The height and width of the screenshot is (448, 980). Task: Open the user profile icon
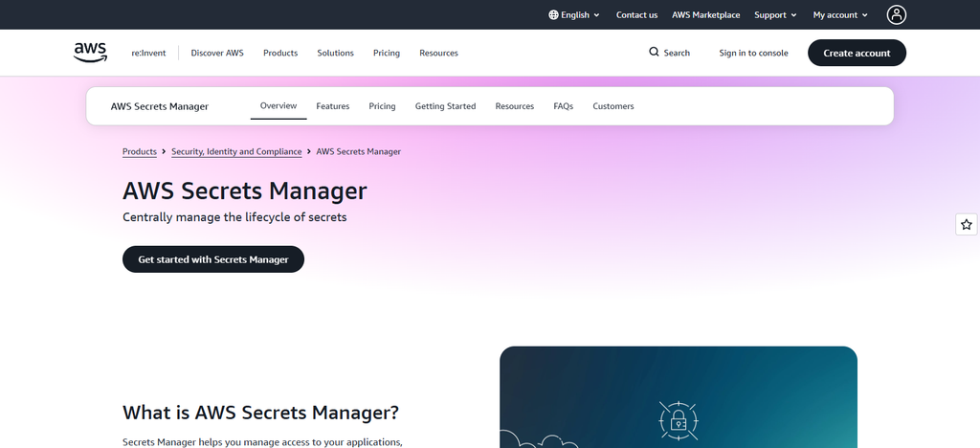pyautogui.click(x=896, y=14)
